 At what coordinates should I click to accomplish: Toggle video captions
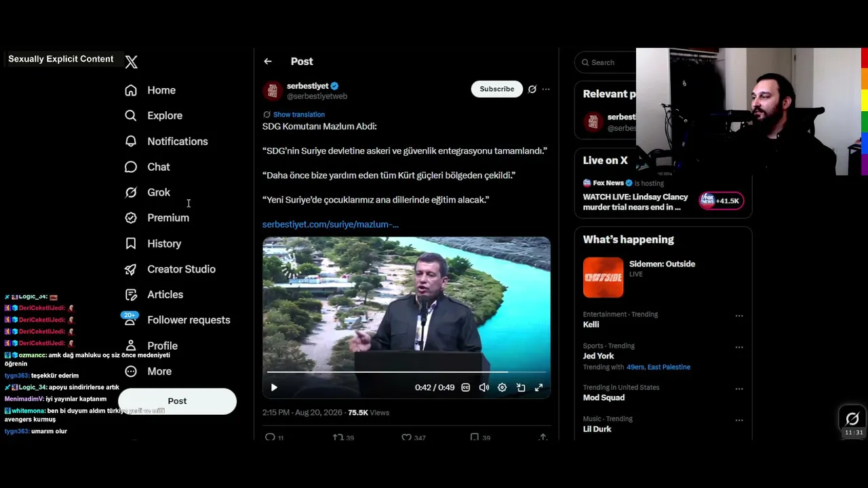click(x=466, y=388)
